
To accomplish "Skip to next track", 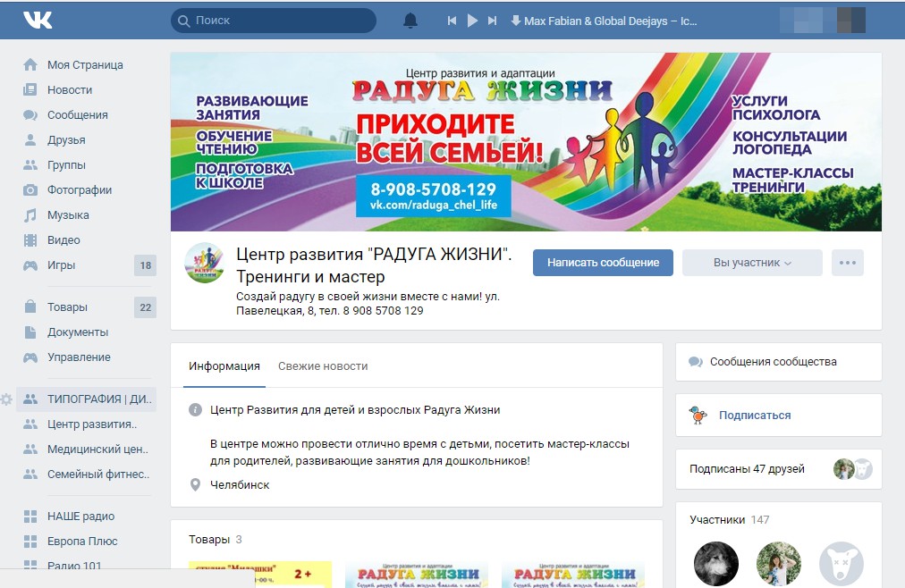I will click(x=492, y=21).
